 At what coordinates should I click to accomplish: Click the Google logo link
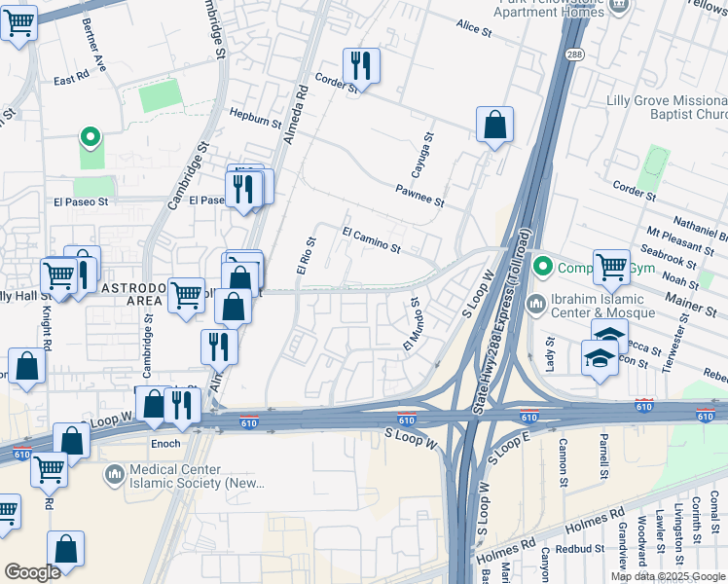32,572
